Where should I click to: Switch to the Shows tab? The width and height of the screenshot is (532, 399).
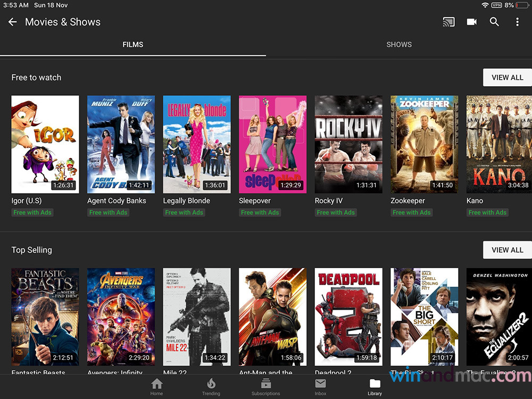point(399,45)
